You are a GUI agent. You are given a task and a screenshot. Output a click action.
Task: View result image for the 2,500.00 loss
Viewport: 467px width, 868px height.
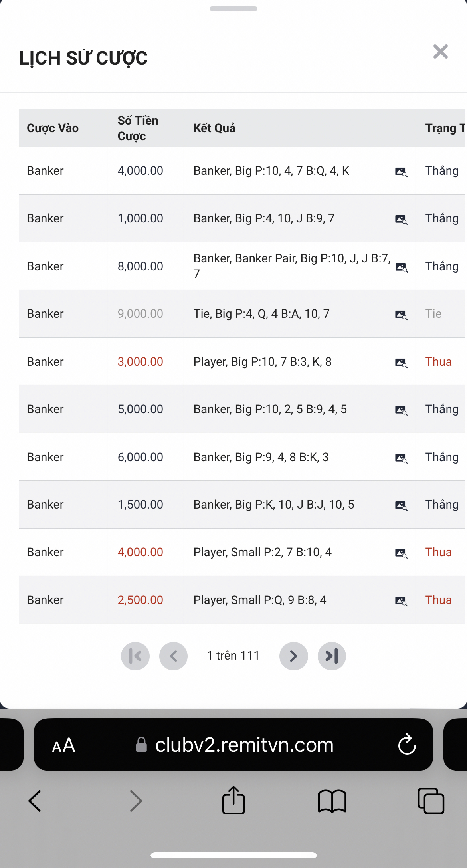pyautogui.click(x=401, y=601)
